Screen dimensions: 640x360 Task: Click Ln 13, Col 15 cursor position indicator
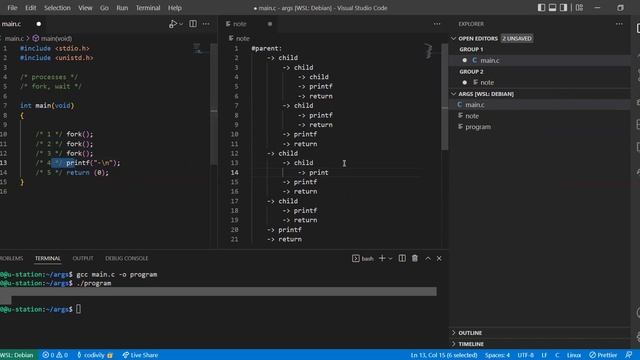(x=444, y=355)
